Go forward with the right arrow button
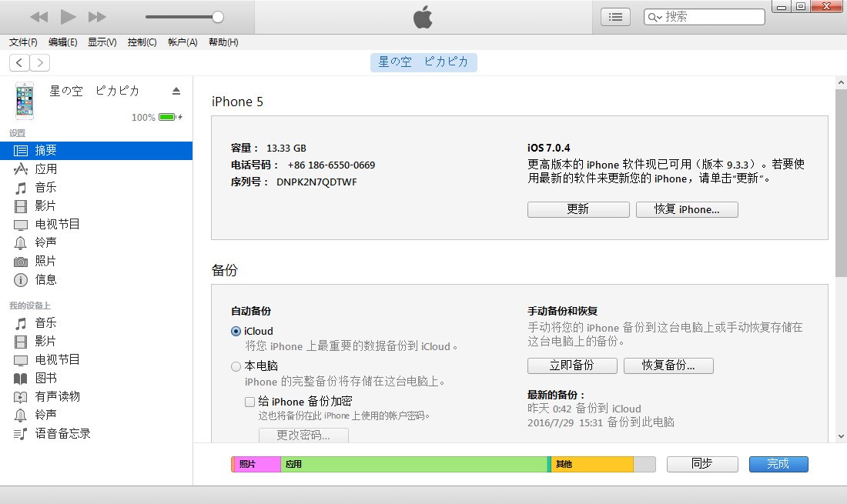The height and width of the screenshot is (504, 847). coord(40,62)
